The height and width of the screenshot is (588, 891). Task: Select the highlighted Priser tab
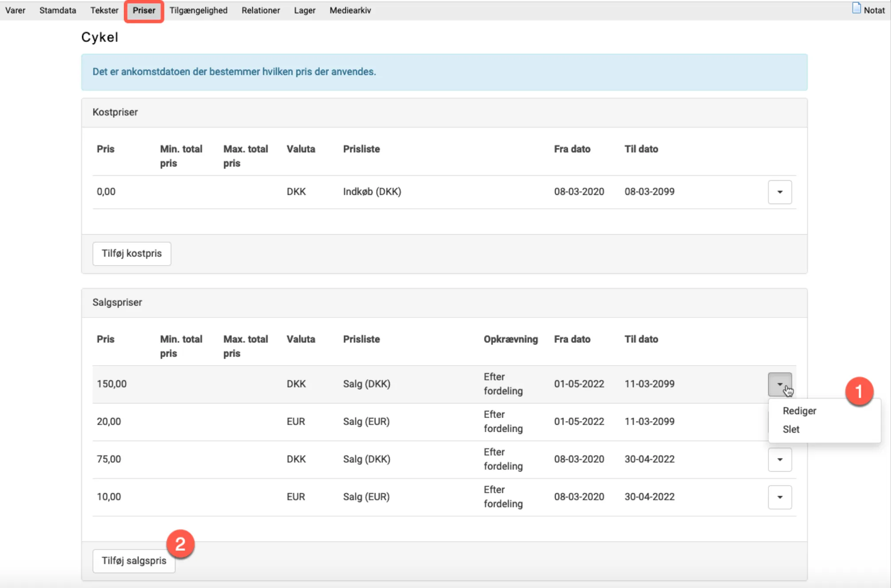(x=144, y=10)
